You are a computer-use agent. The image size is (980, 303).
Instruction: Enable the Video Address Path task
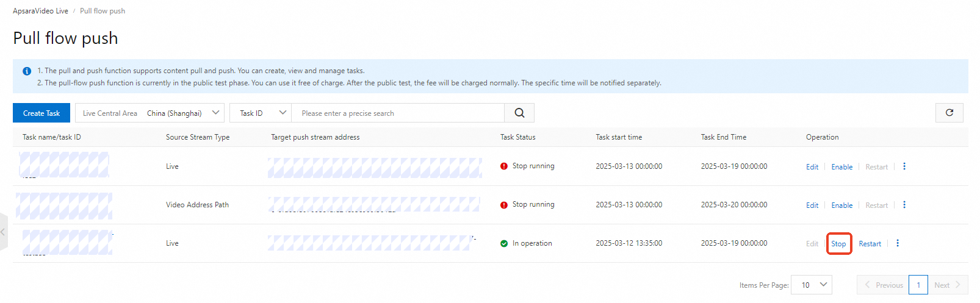click(842, 205)
